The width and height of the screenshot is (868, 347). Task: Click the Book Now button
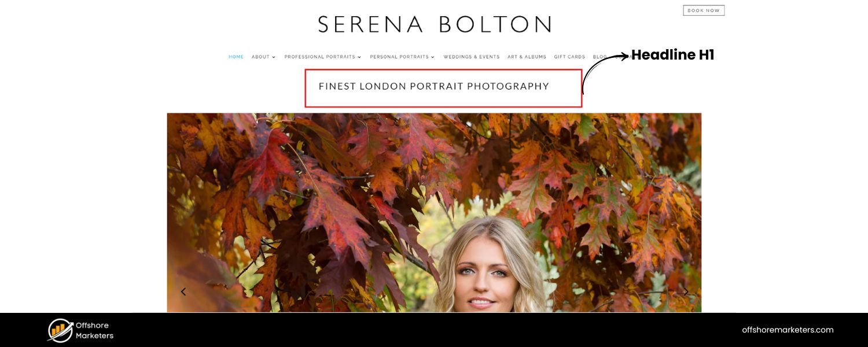[x=704, y=10]
